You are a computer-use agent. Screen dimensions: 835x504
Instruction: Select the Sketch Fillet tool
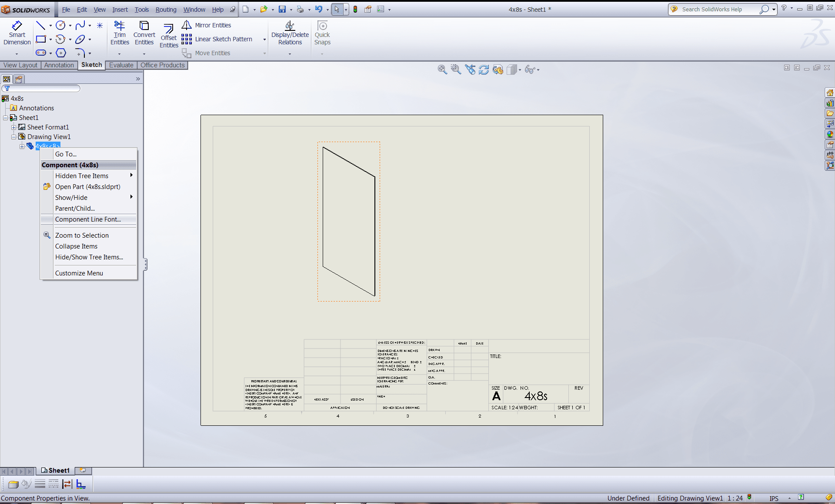pos(80,53)
